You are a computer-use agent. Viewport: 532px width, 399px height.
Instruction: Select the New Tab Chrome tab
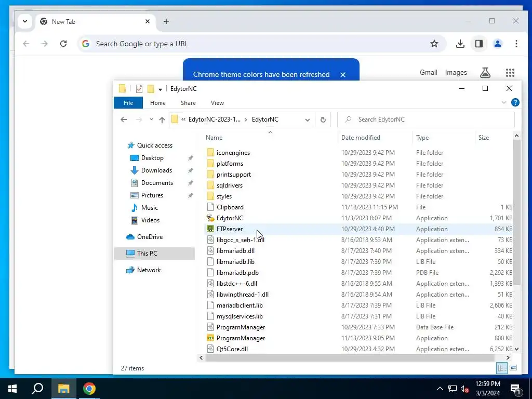point(95,22)
